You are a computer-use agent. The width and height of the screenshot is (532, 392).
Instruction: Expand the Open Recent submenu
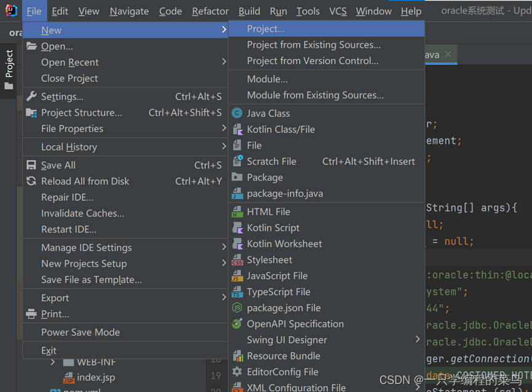point(69,62)
